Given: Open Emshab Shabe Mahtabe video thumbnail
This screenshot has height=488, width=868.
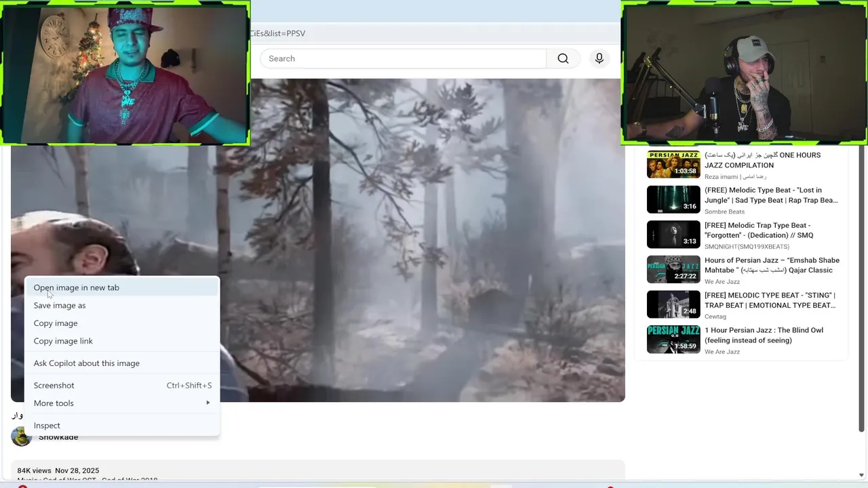Looking at the screenshot, I should click(673, 269).
